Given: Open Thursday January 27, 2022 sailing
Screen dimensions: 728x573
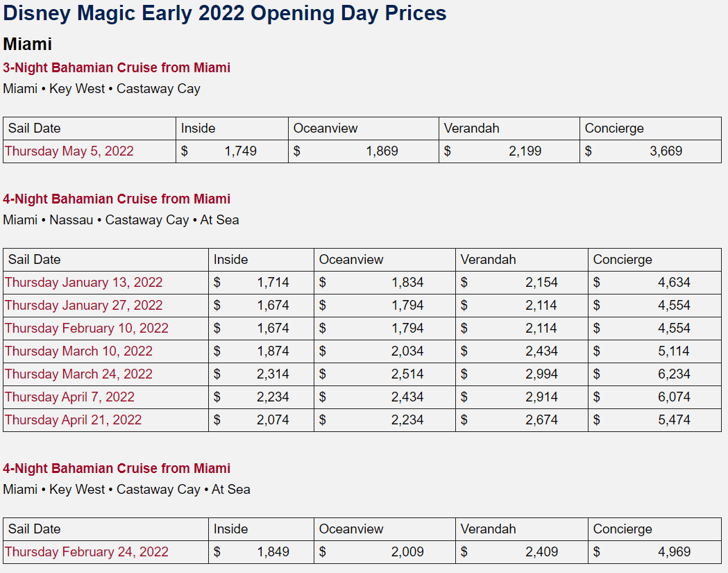Looking at the screenshot, I should tap(84, 306).
